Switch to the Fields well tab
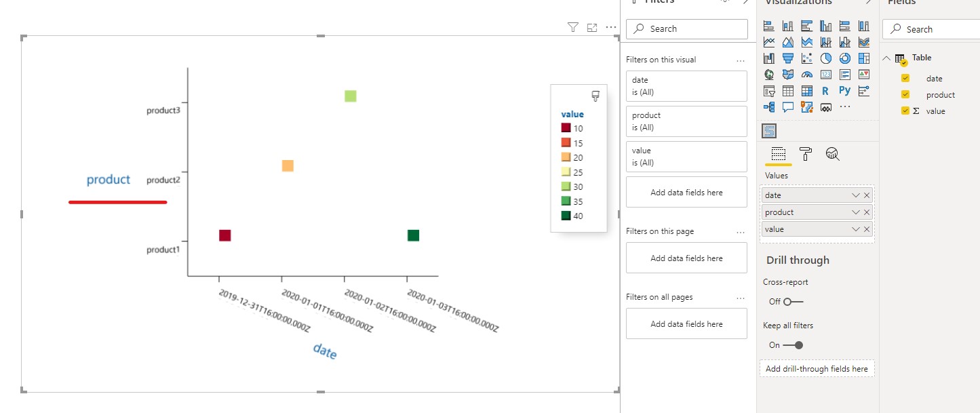This screenshot has height=413, width=980. tap(779, 154)
